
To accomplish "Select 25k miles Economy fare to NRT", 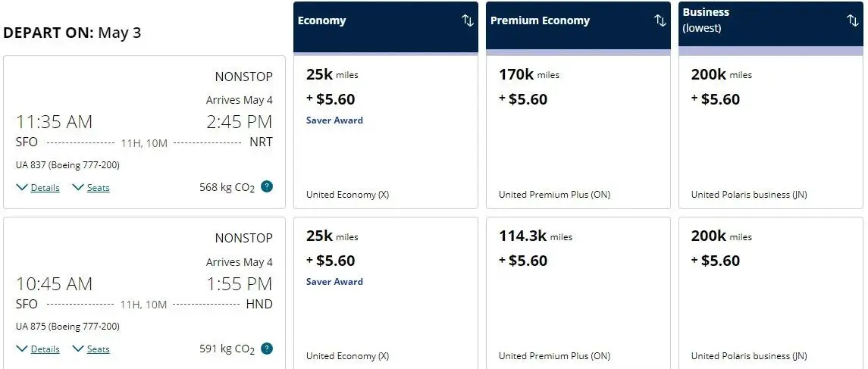I will click(x=386, y=132).
